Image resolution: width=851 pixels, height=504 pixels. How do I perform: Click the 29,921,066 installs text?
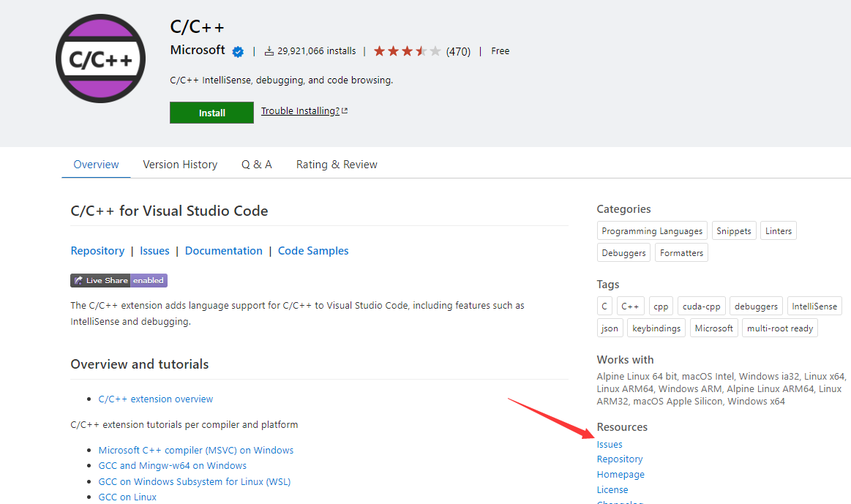click(316, 51)
